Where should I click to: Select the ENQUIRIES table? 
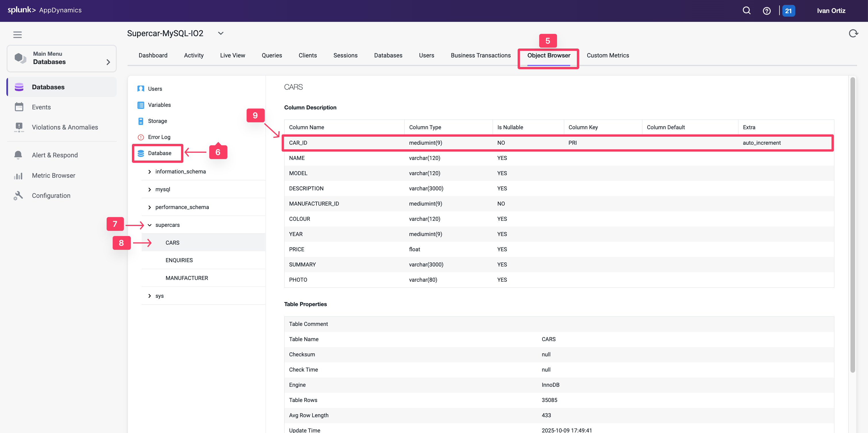(x=179, y=260)
